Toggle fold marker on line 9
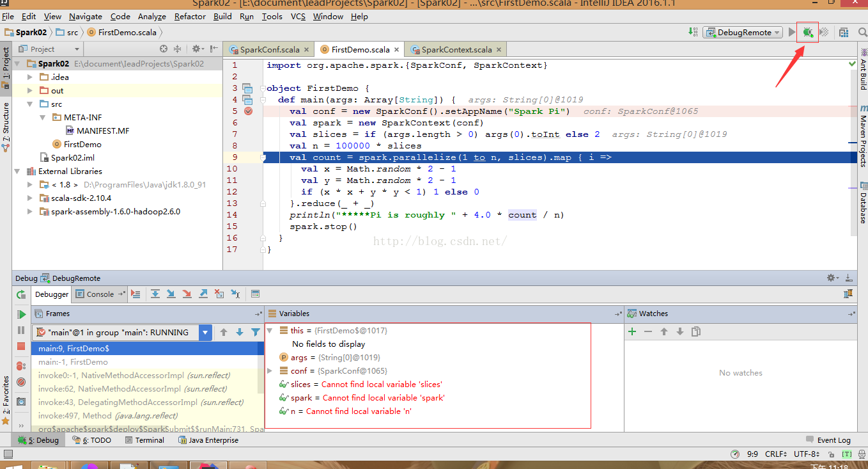This screenshot has width=868, height=469. [263, 157]
